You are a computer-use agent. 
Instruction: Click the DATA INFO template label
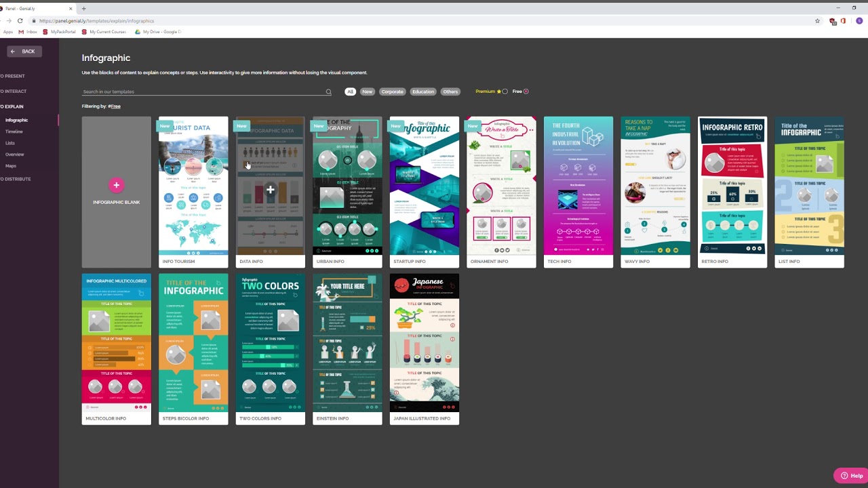252,262
